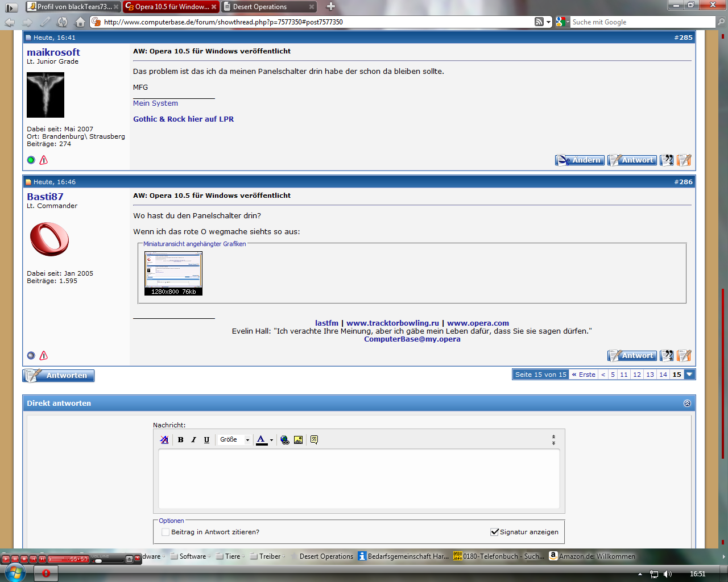Switch to 'Desert Operations' tab
Viewport: 728px width, 582px height.
pos(268,7)
